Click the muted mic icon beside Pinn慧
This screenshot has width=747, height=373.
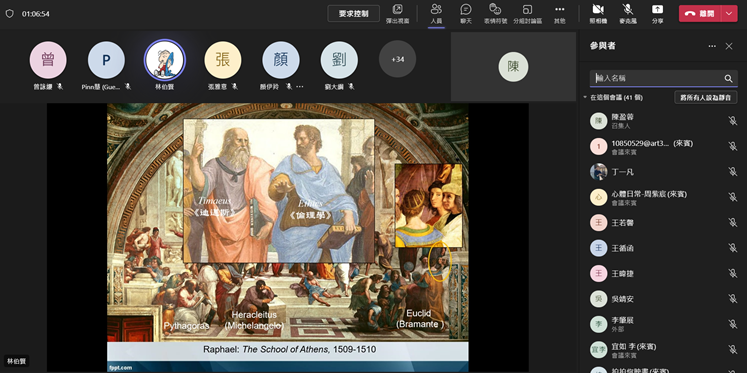[128, 87]
